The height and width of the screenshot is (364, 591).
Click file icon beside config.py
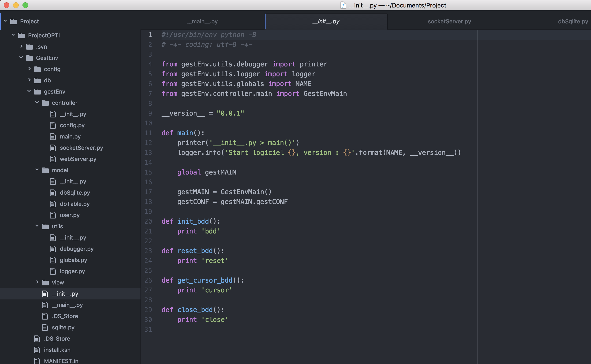(53, 125)
